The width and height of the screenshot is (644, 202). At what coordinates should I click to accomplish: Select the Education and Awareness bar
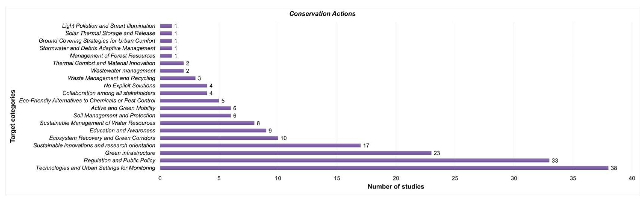coord(213,130)
